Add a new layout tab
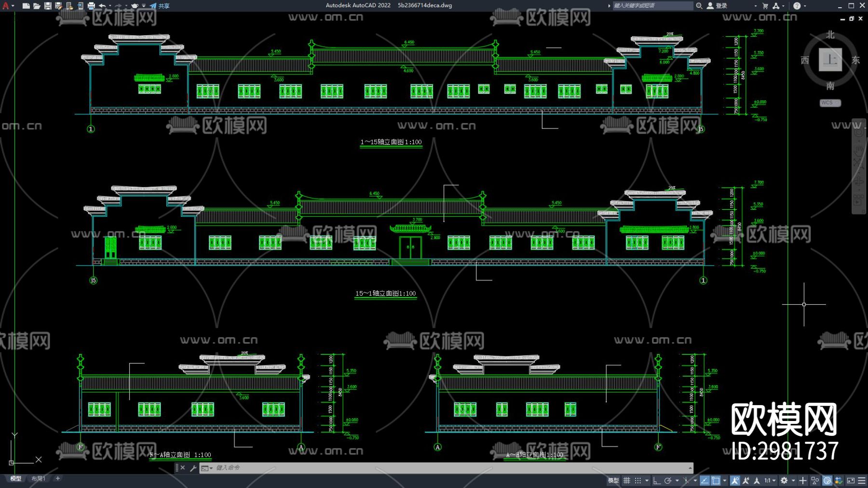The height and width of the screenshot is (488, 868). [58, 478]
